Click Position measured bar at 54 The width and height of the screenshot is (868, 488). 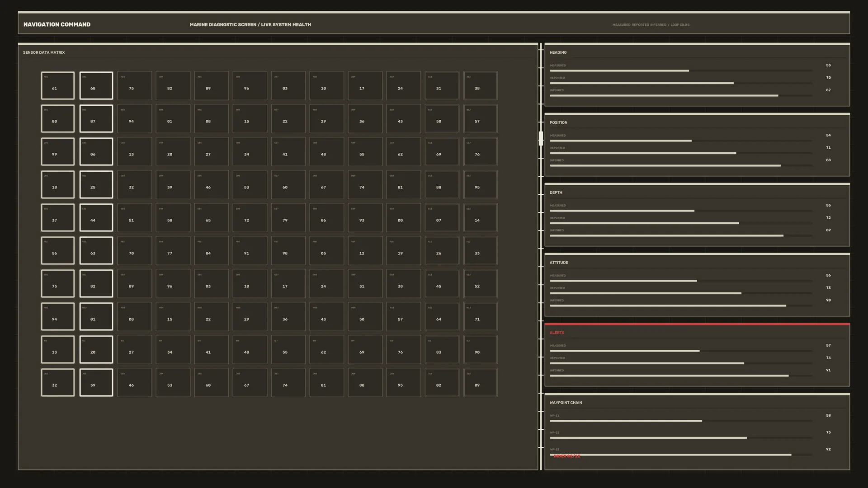tap(681, 141)
